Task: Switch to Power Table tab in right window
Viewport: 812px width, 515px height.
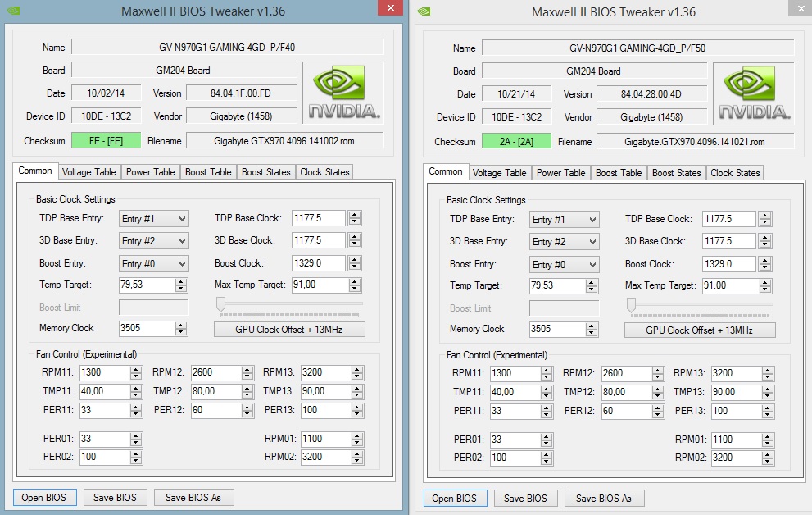Action: 560,173
